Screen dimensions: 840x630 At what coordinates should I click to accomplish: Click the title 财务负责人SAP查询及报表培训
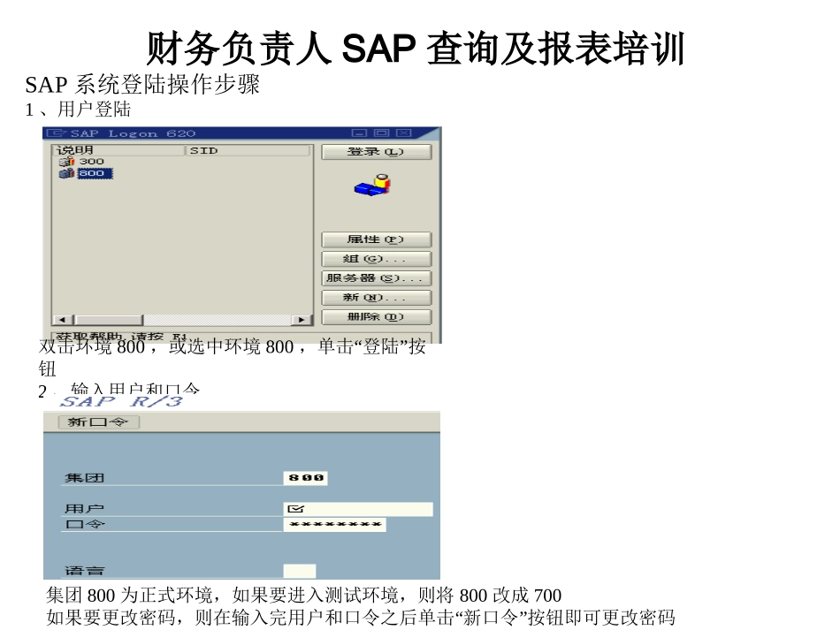coord(416,49)
